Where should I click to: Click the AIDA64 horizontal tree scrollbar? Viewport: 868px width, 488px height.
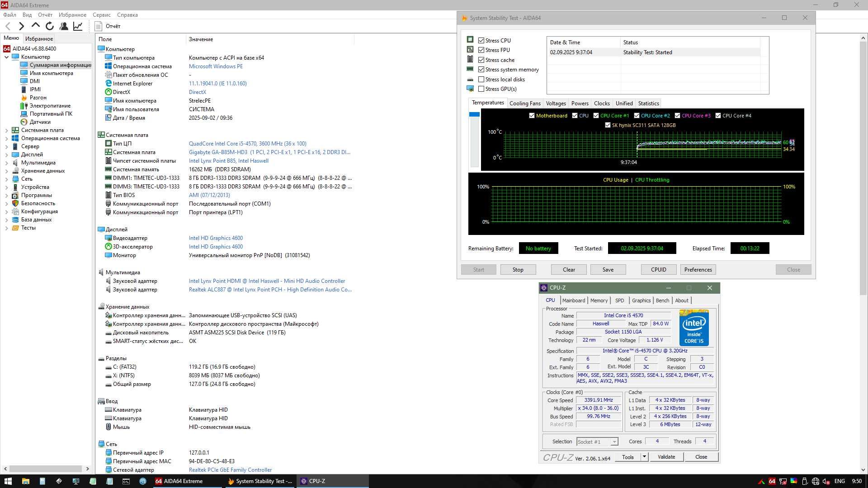(x=46, y=469)
